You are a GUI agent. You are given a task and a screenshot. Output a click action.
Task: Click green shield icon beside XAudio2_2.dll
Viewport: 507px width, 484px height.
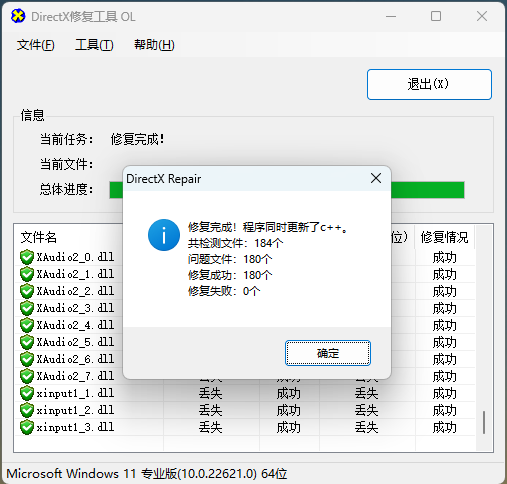(27, 291)
